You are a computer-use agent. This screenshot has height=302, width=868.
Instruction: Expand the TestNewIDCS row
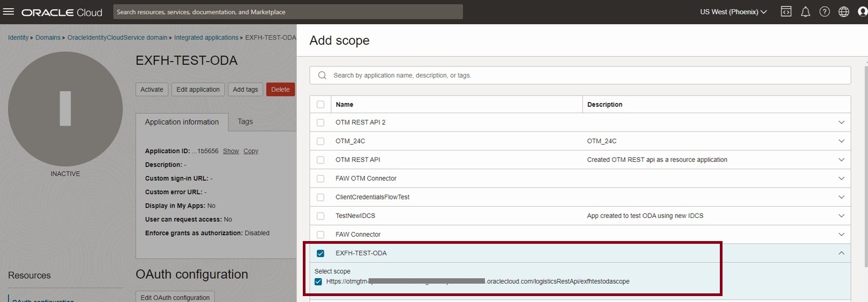(x=842, y=216)
